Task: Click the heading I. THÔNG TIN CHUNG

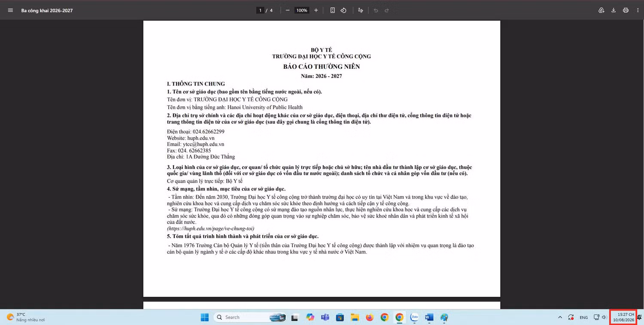Action: pyautogui.click(x=196, y=84)
